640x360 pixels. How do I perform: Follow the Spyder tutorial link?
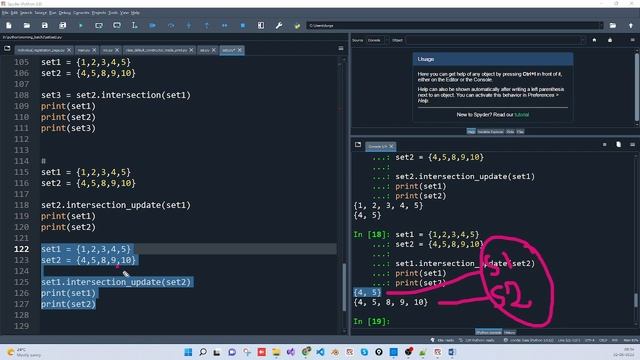pos(522,115)
